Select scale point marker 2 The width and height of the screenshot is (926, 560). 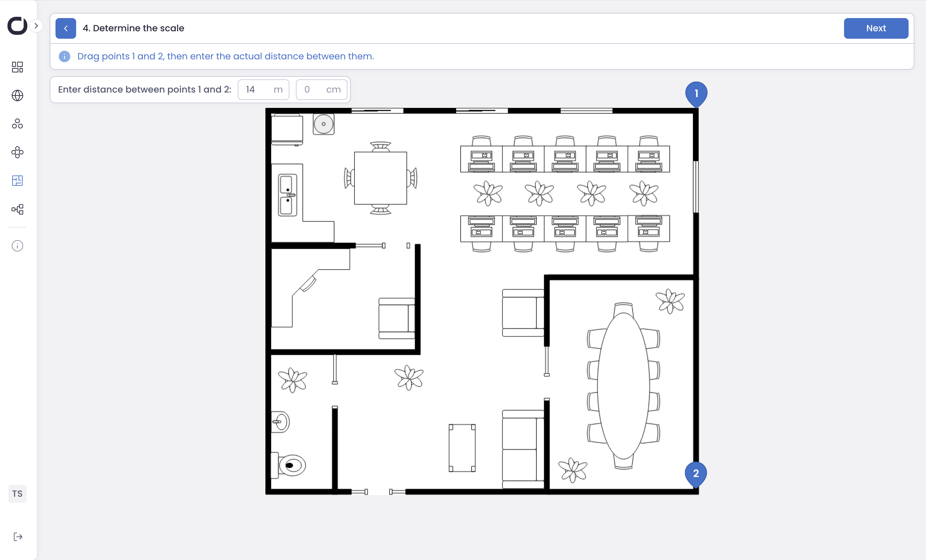(696, 473)
